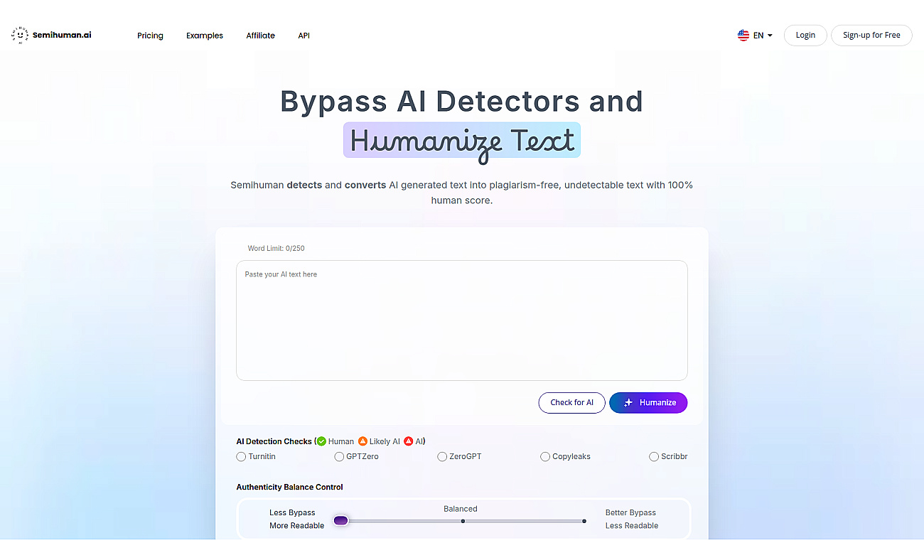The height and width of the screenshot is (560, 924).
Task: Click the purple slider handle
Action: pos(340,521)
